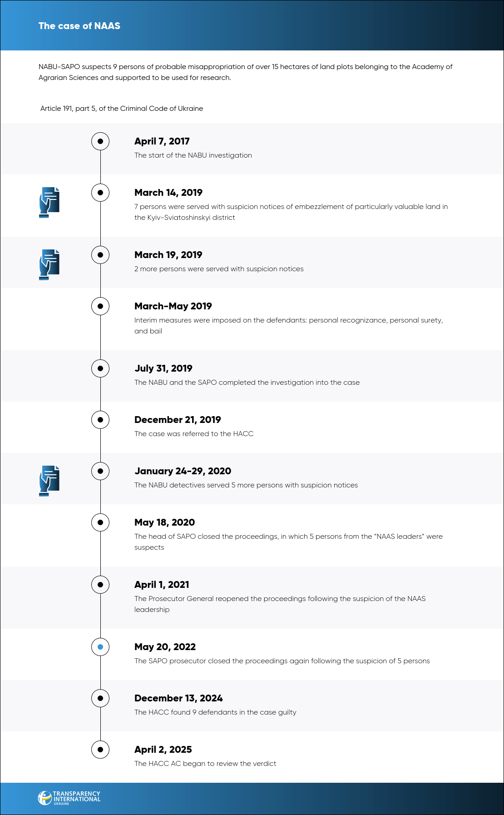Click the "The case of NAAS" title
This screenshot has width=504, height=815.
pyautogui.click(x=79, y=26)
